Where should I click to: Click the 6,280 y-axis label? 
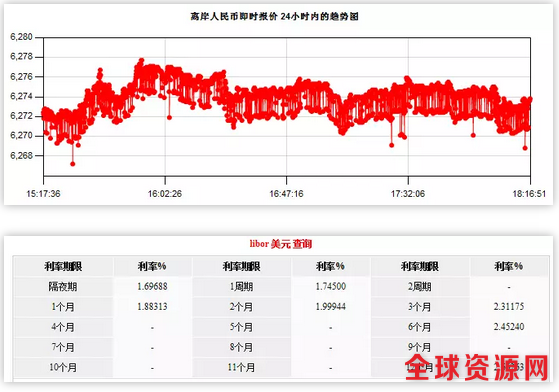coord(21,37)
